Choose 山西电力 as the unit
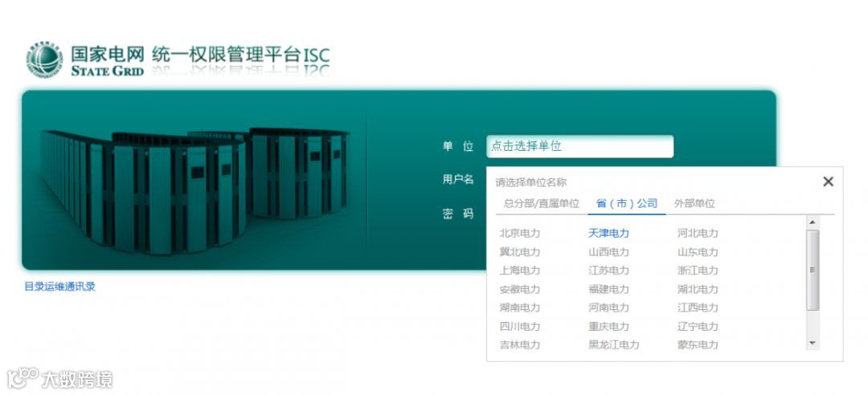 (608, 252)
